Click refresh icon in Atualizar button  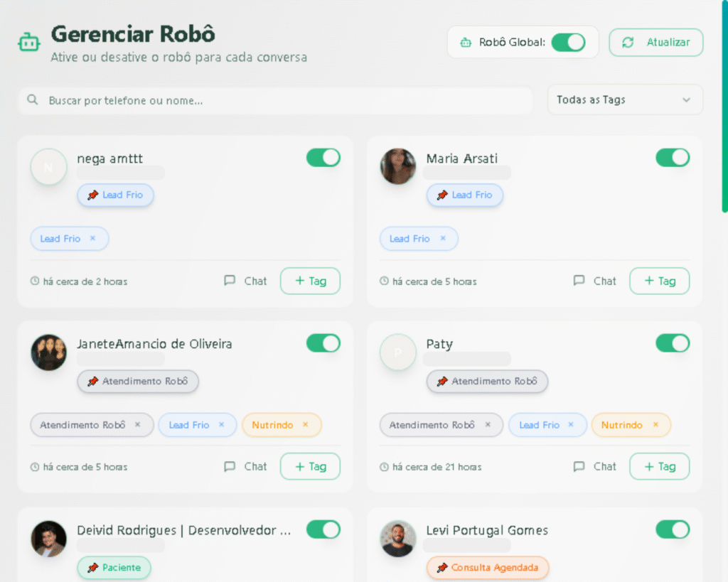coord(628,43)
